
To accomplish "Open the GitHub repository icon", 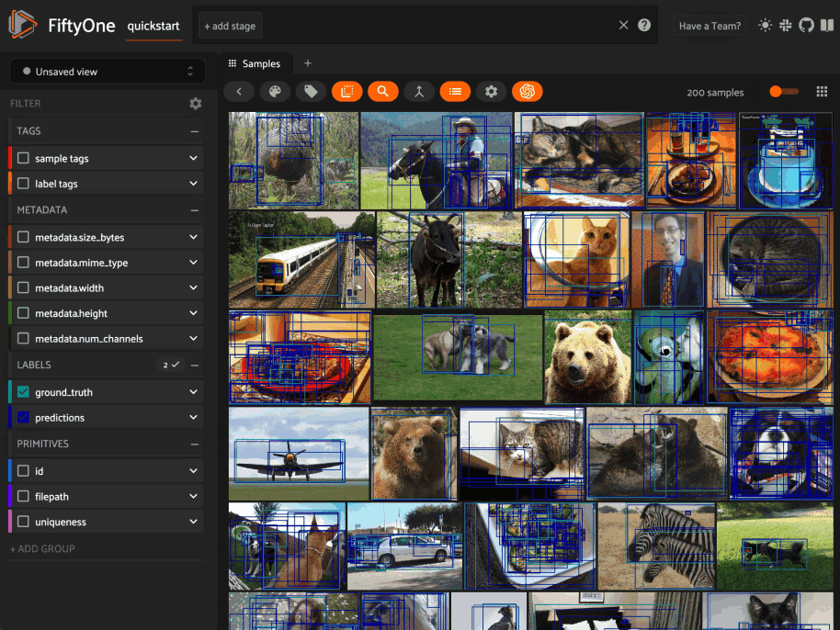I will (x=806, y=25).
